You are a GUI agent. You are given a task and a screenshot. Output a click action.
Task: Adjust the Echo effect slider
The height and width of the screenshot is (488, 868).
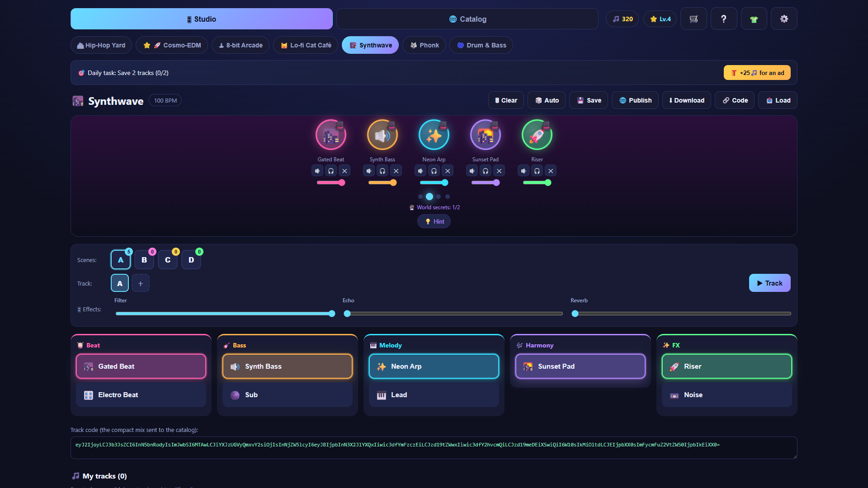point(453,314)
